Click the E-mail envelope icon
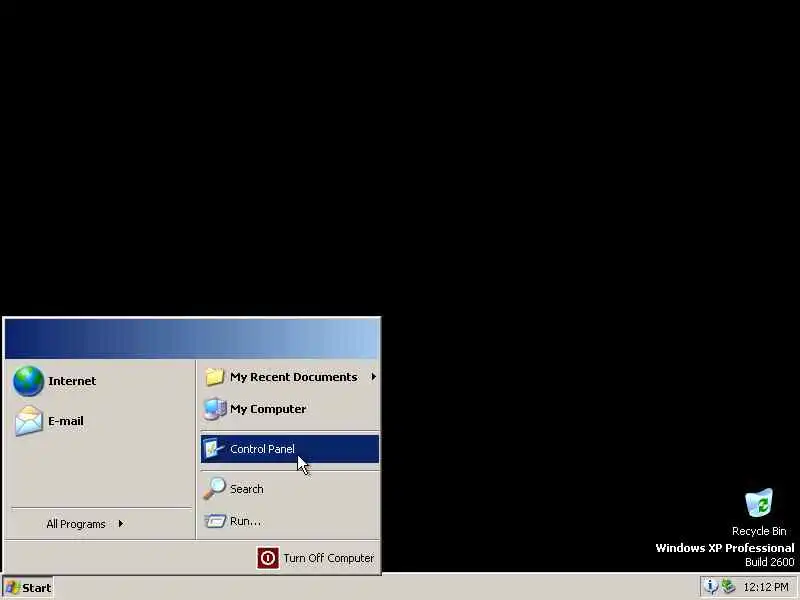Screen dimensions: 800x600 coord(29,421)
